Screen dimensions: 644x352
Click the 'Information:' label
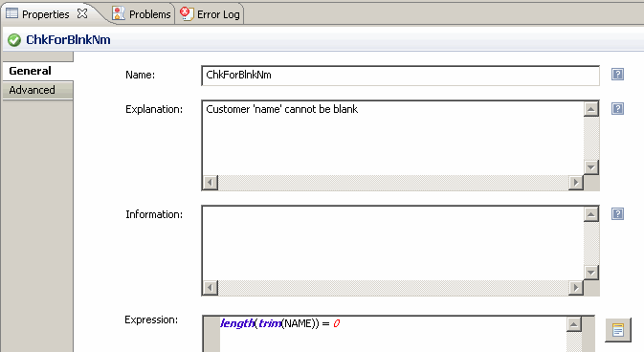coord(154,214)
